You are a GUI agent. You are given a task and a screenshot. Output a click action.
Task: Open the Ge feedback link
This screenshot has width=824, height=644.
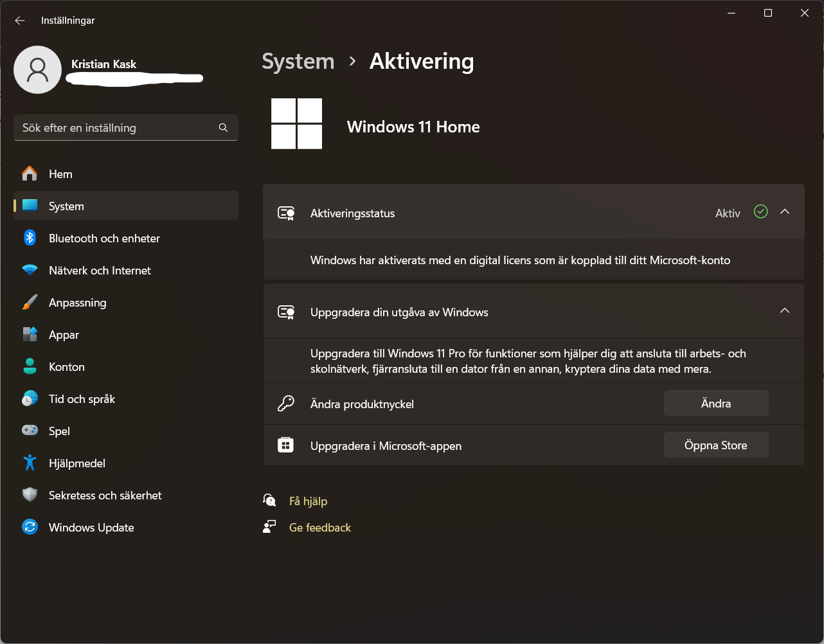click(x=319, y=527)
